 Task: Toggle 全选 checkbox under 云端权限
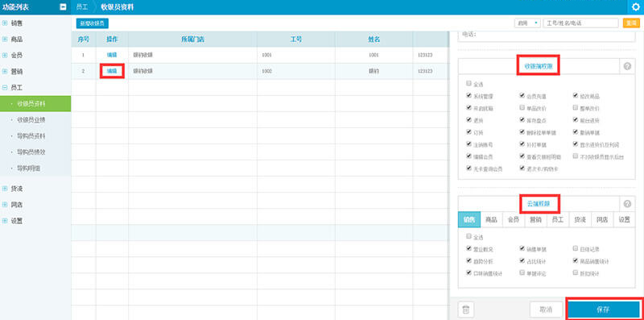click(x=469, y=236)
